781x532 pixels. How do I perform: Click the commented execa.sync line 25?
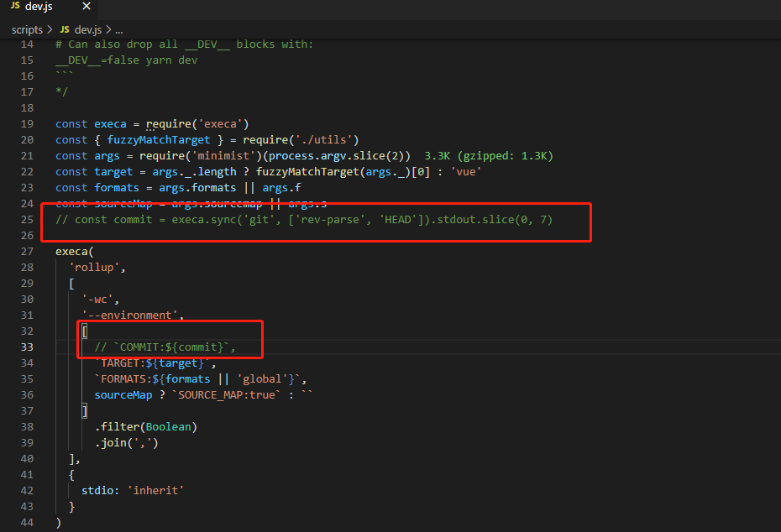coord(302,219)
